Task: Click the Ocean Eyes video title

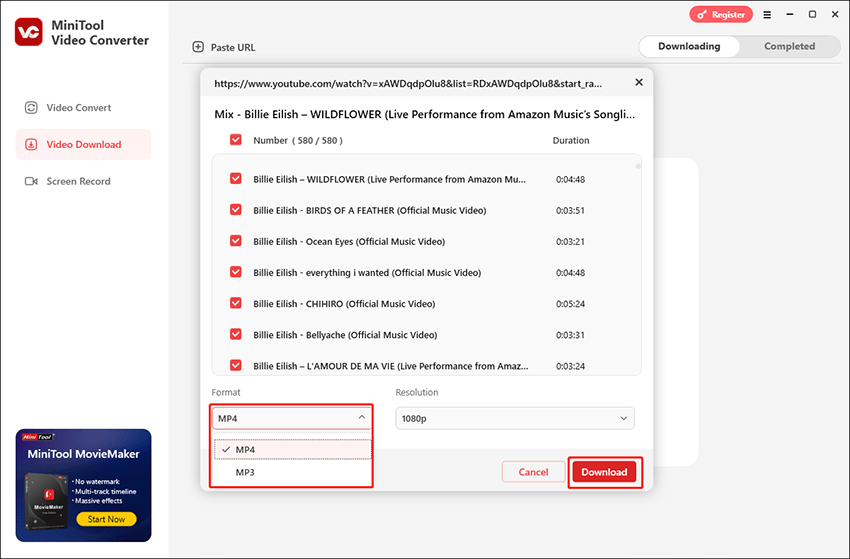Action: tap(349, 241)
